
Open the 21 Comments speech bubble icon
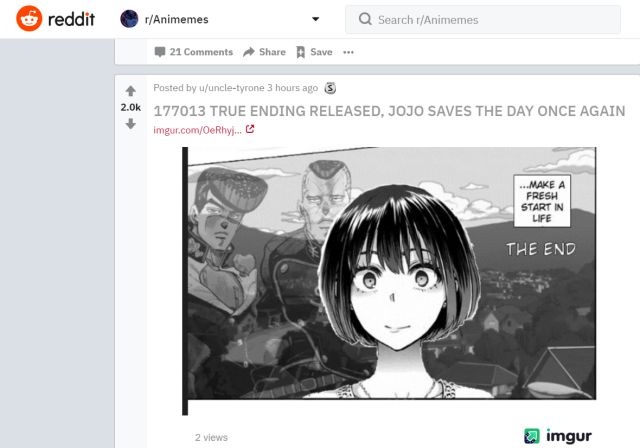[x=160, y=52]
